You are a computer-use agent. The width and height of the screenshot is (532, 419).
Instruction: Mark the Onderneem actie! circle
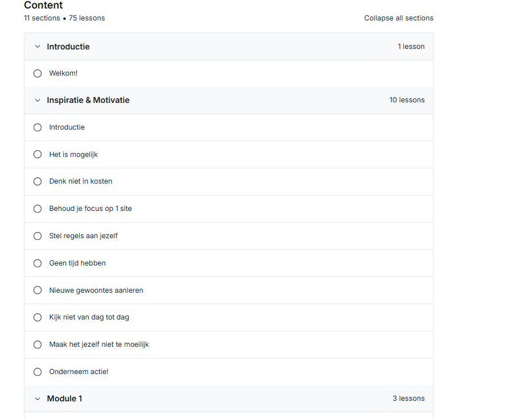click(38, 372)
